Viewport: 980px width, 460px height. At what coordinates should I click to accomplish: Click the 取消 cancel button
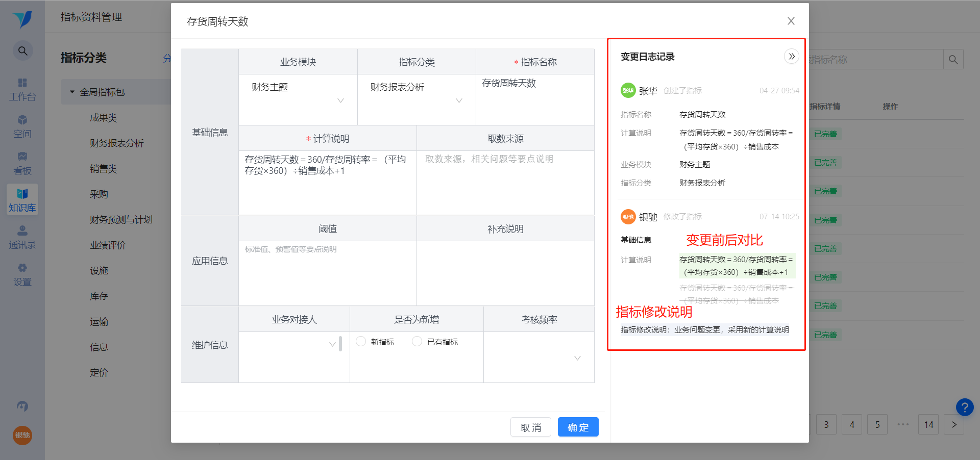(531, 427)
